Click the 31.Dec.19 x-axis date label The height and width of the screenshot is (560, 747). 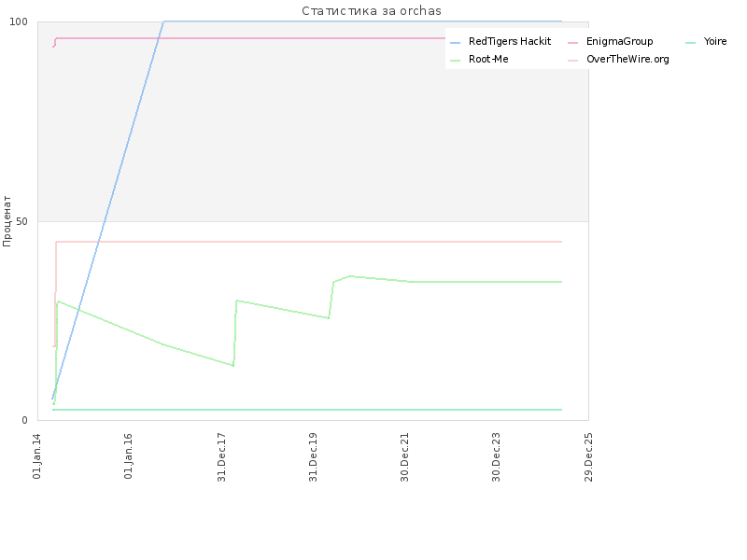coord(313,457)
